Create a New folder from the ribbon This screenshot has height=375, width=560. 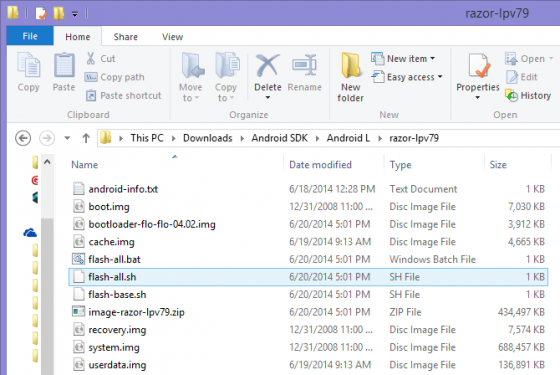click(x=350, y=77)
